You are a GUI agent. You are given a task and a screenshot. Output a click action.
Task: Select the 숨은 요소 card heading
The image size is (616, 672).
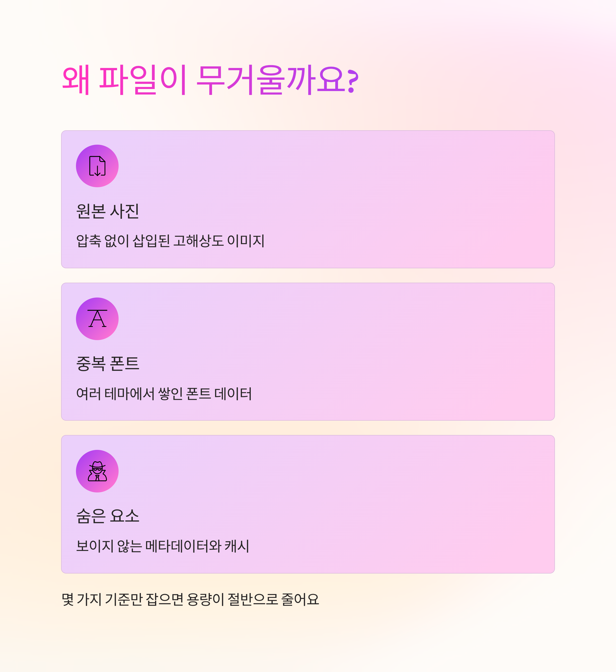[x=107, y=516]
